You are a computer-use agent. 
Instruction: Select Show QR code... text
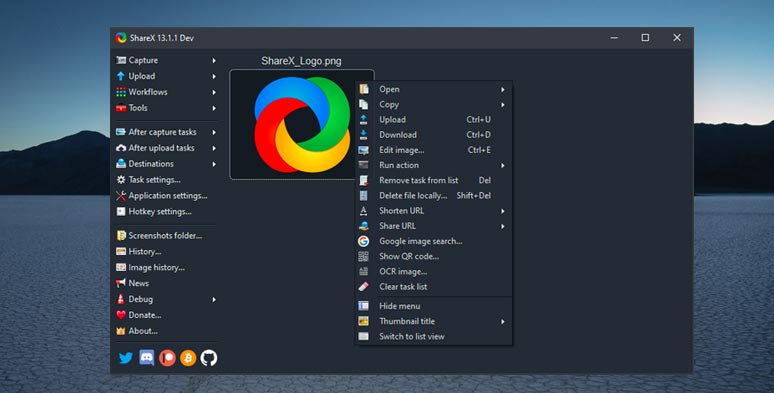[409, 256]
